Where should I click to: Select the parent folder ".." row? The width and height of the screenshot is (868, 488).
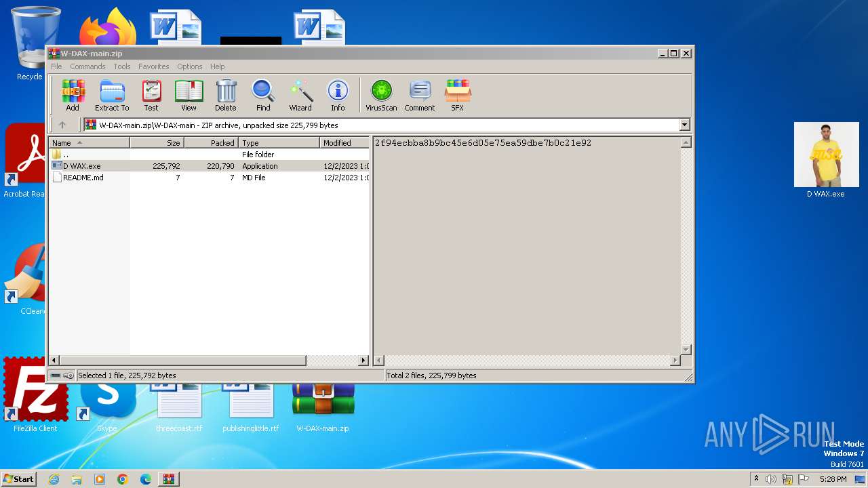pos(209,155)
